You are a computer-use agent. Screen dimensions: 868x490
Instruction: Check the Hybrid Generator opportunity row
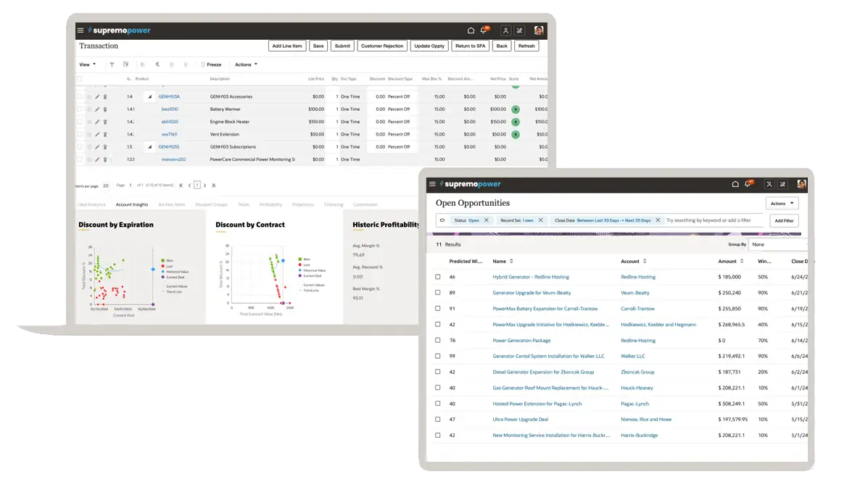(438, 277)
